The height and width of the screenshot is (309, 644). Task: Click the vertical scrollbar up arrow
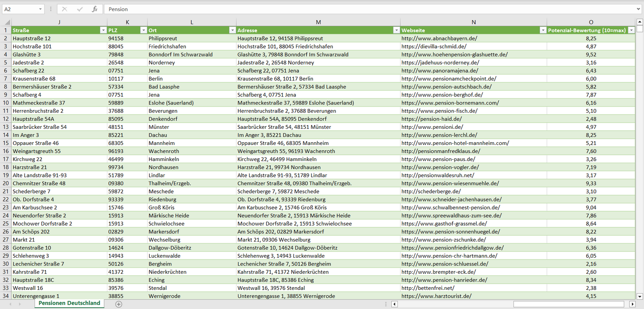tap(640, 22)
